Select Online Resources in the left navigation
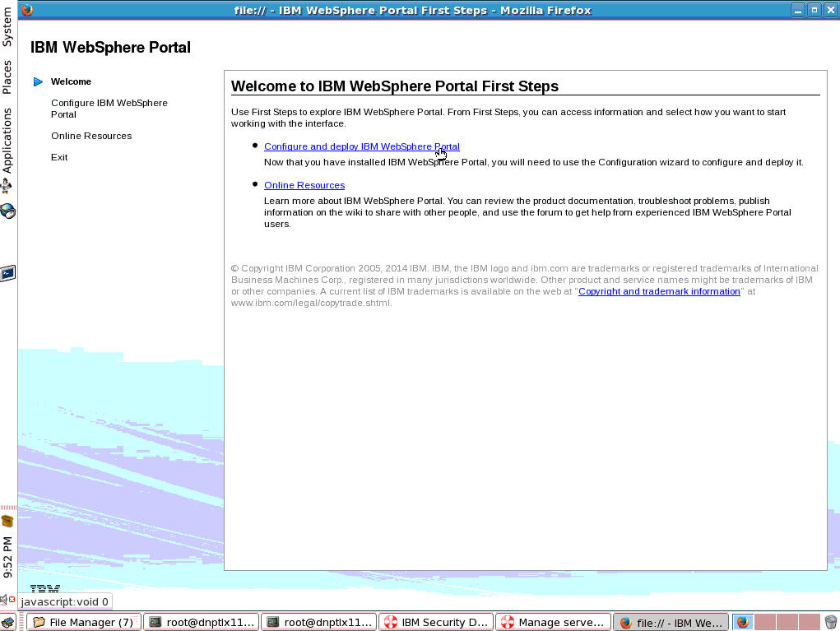This screenshot has width=840, height=631. coord(91,136)
